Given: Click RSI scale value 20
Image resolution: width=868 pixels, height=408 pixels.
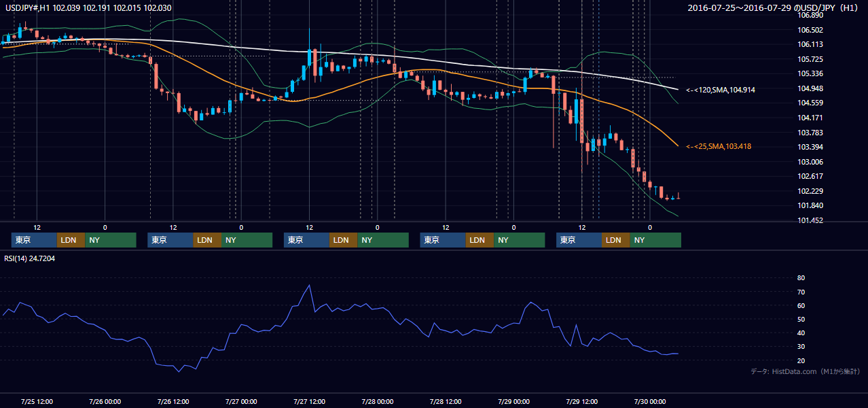Looking at the screenshot, I should click(x=801, y=360).
